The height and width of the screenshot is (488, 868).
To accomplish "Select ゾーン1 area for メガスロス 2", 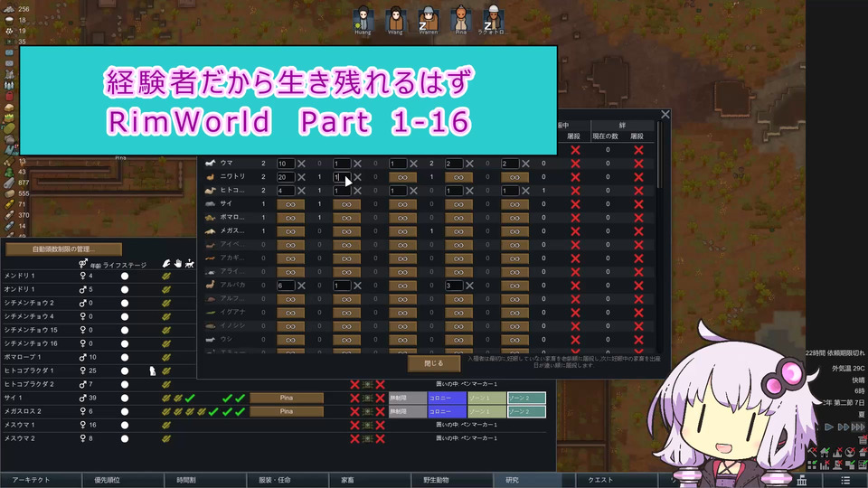I will click(486, 412).
